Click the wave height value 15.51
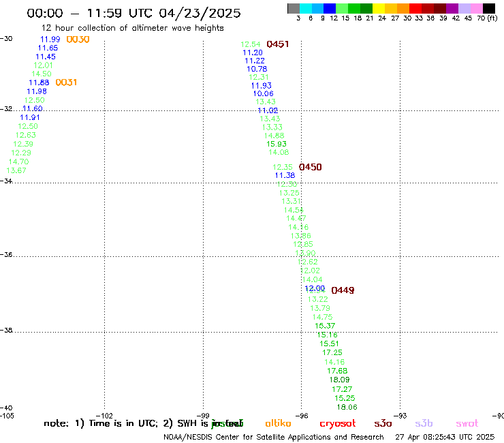Image resolution: width=504 pixels, height=443 pixels. coord(329,343)
